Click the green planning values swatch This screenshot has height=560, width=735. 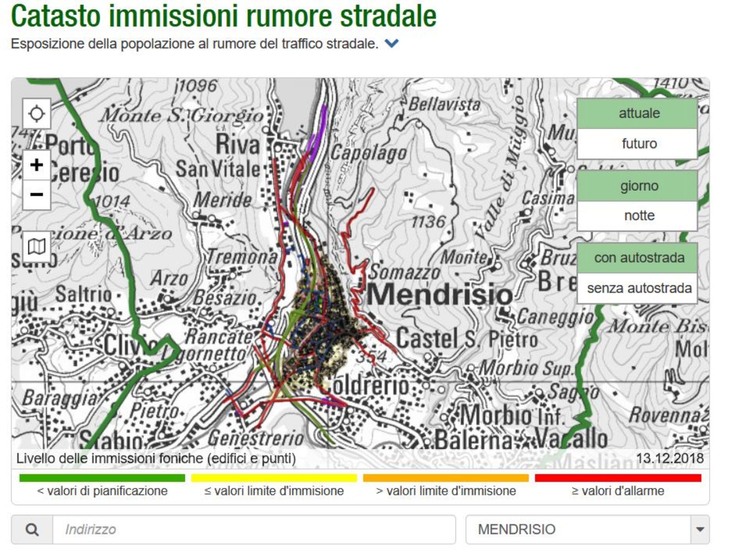(102, 478)
